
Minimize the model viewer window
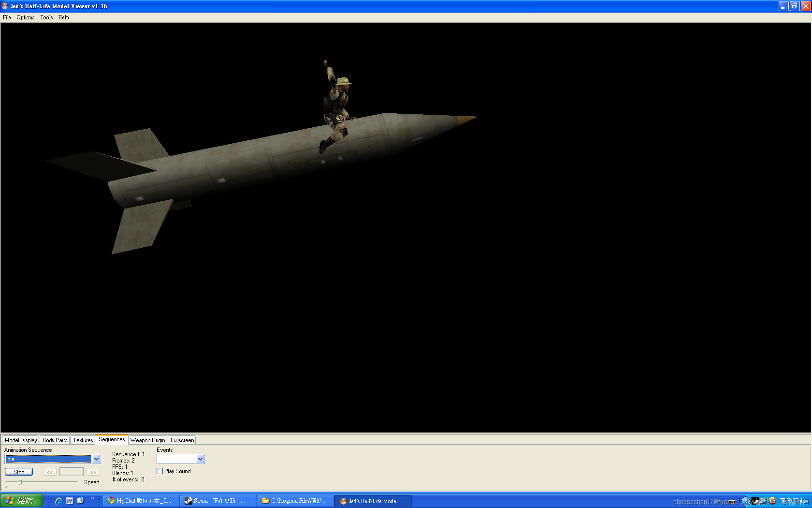point(783,6)
